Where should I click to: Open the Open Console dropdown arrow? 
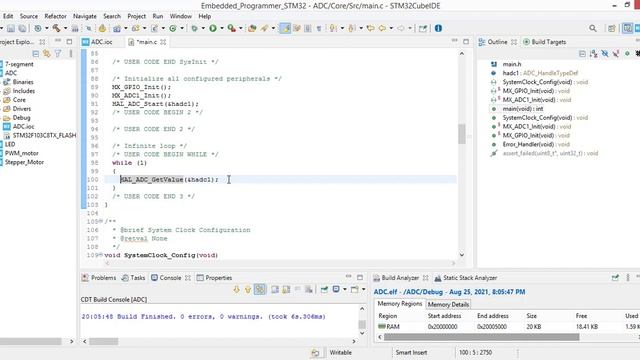coord(363,289)
